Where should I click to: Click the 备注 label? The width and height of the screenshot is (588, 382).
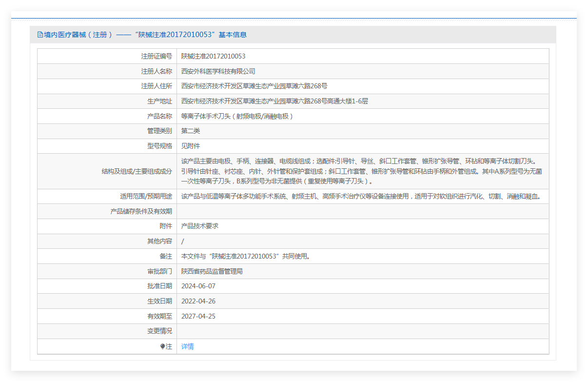click(x=166, y=256)
